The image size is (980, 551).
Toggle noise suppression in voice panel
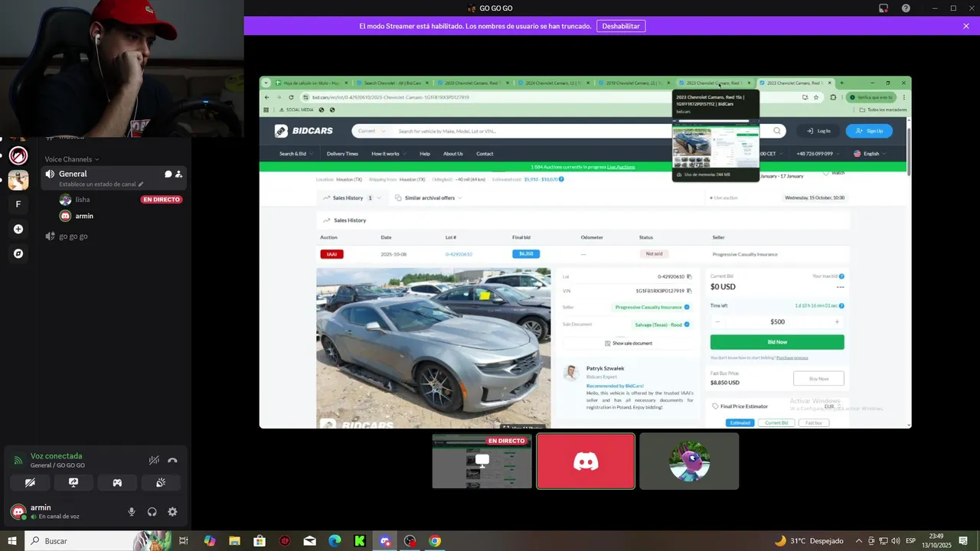click(x=154, y=460)
